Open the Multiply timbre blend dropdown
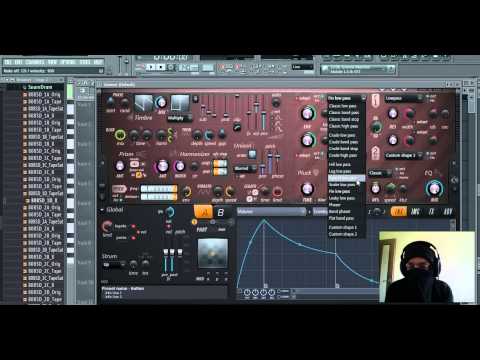This screenshot has height=360, width=480. pyautogui.click(x=179, y=118)
